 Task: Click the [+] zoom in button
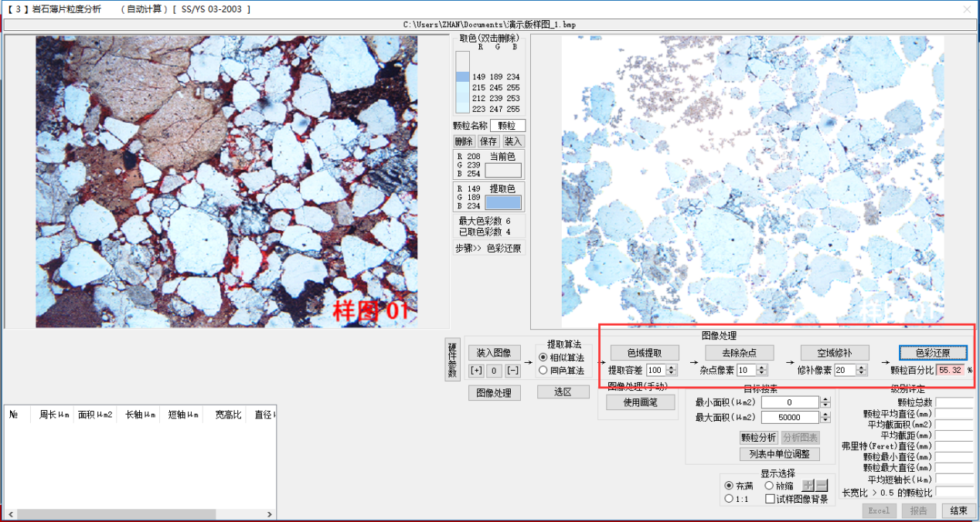point(476,371)
